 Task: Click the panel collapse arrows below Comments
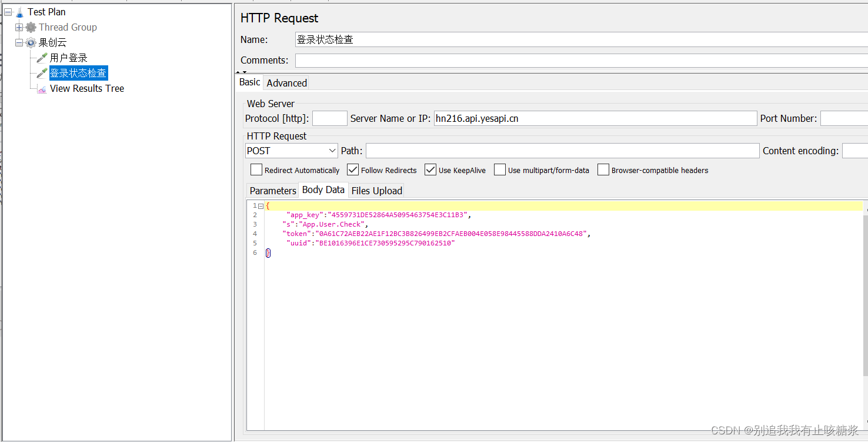tap(242, 72)
